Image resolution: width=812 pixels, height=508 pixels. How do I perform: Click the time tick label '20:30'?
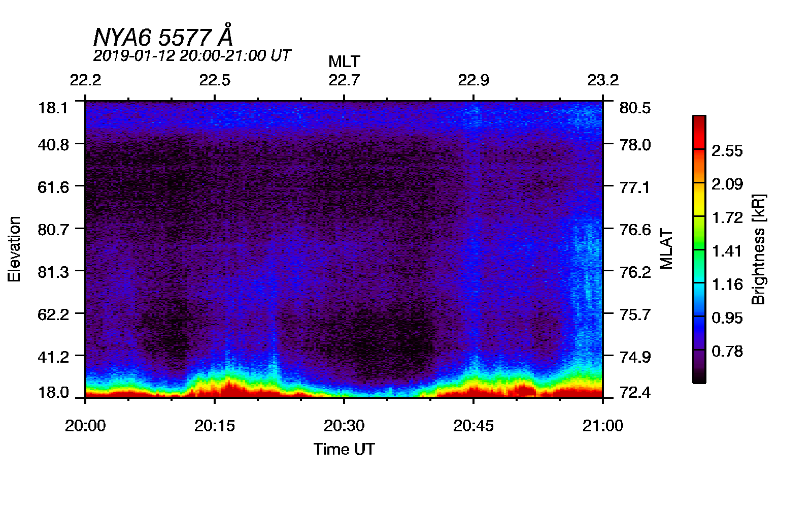pyautogui.click(x=344, y=426)
